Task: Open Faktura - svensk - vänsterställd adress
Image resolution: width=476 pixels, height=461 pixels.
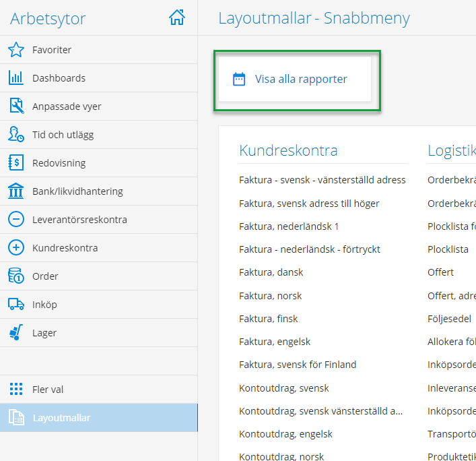Action: [x=322, y=180]
